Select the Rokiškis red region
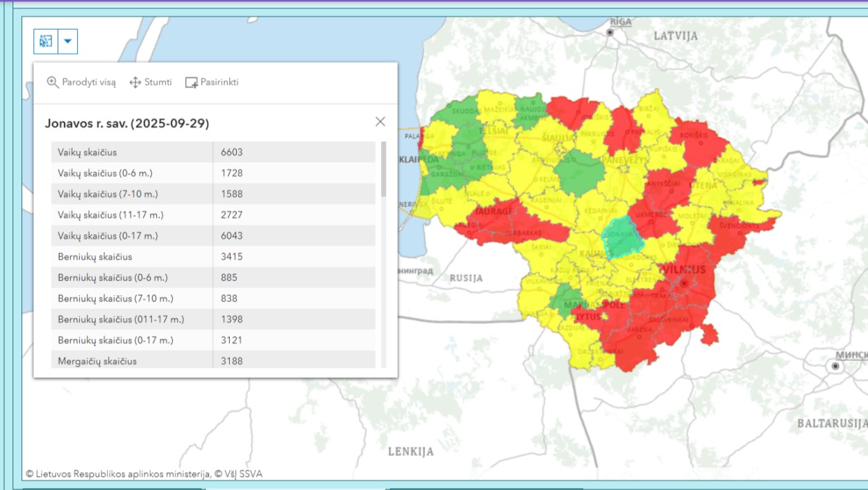This screenshot has height=490, width=868. click(x=700, y=144)
